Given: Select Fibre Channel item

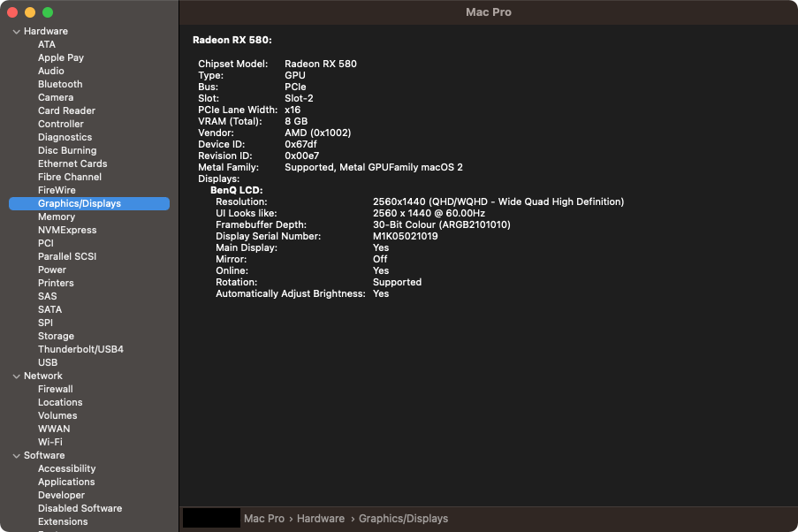Looking at the screenshot, I should (x=70, y=177).
